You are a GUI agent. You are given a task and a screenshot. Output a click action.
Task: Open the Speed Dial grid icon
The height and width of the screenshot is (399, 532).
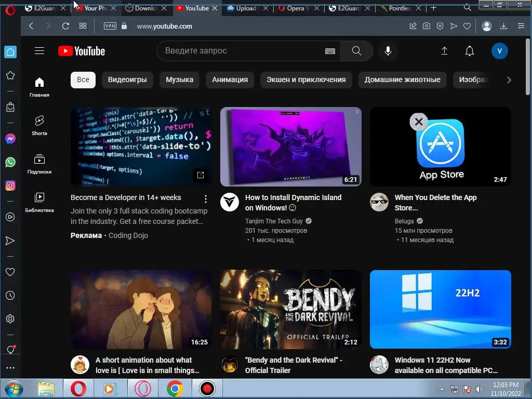tap(83, 26)
